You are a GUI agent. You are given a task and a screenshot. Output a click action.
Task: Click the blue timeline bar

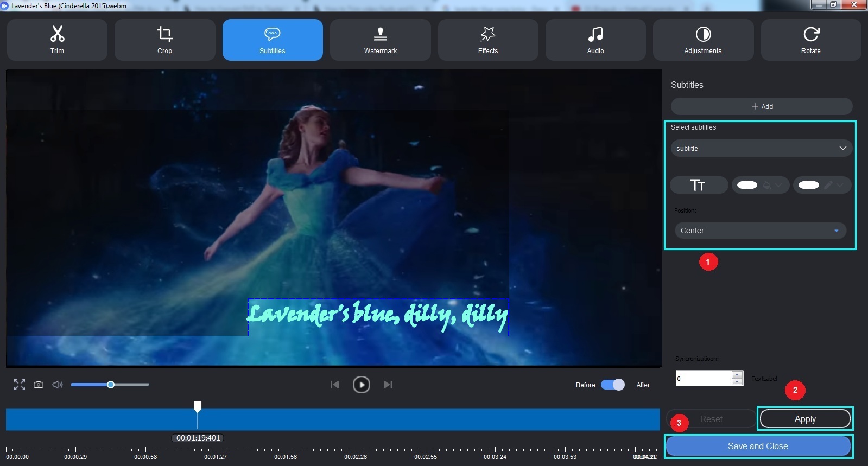[x=333, y=420]
